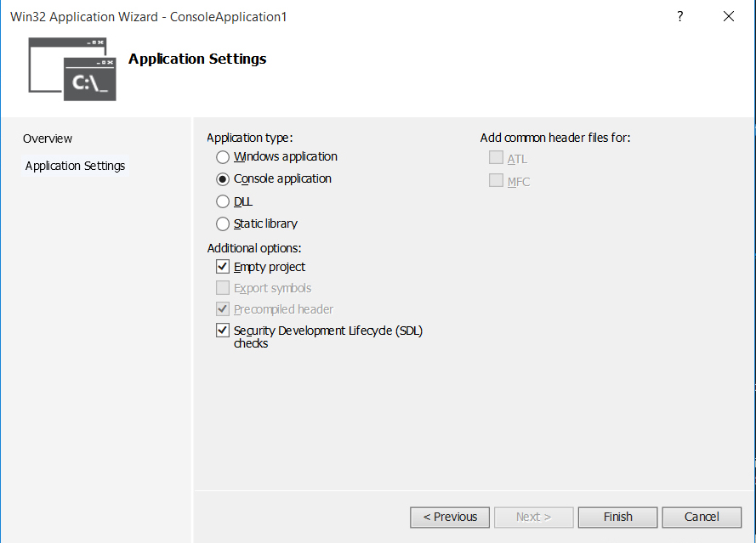The height and width of the screenshot is (543, 756).
Task: Choose DLL as application type
Action: coord(222,201)
